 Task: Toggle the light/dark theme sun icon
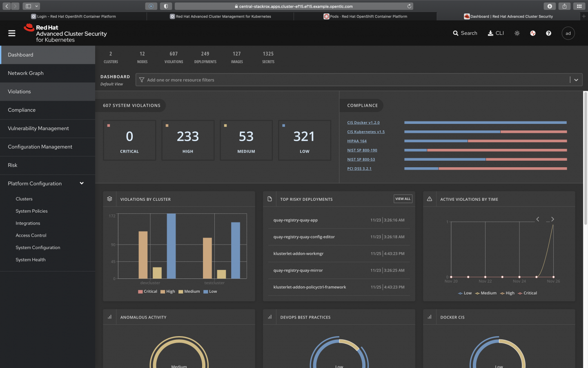517,33
